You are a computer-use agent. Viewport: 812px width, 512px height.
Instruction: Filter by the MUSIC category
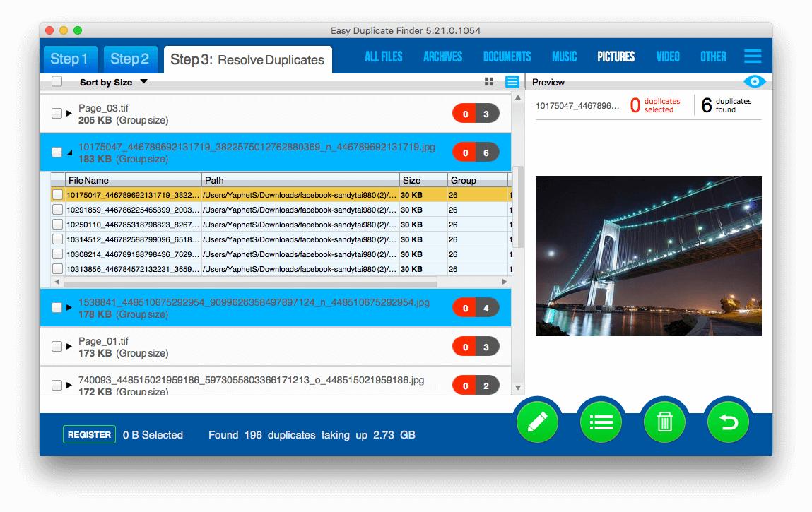pos(564,56)
